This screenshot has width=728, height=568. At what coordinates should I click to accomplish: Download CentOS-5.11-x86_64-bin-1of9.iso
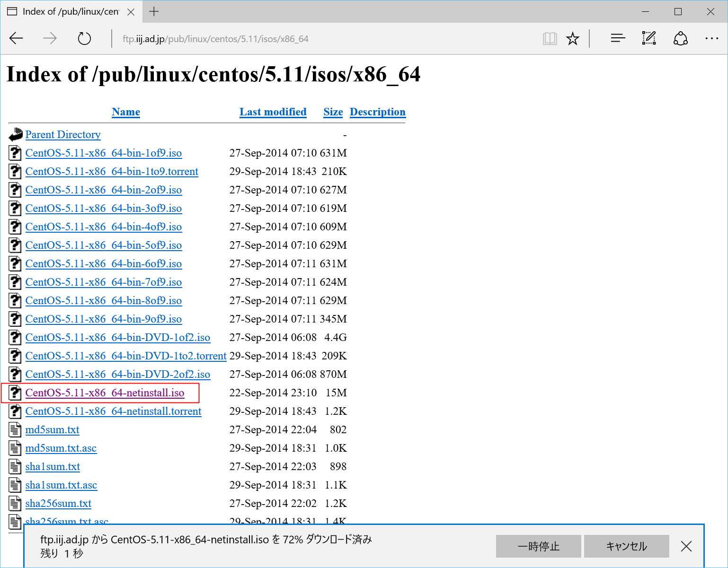pos(104,153)
